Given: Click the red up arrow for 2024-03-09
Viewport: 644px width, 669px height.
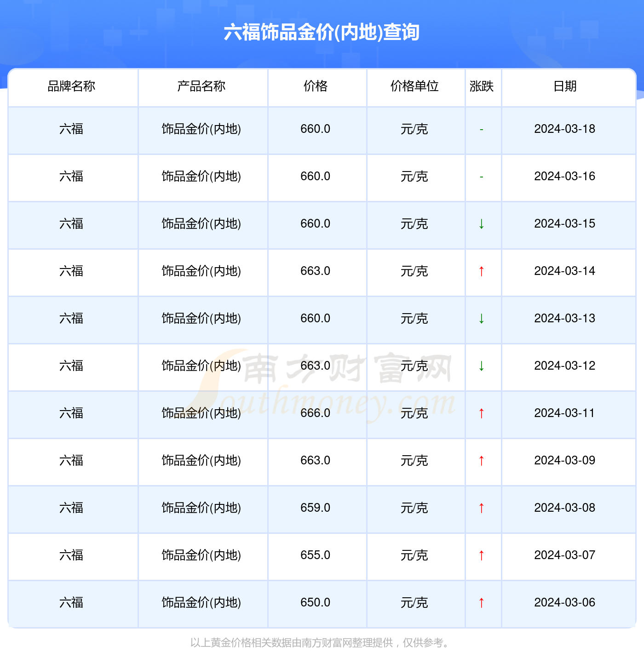Looking at the screenshot, I should [482, 461].
